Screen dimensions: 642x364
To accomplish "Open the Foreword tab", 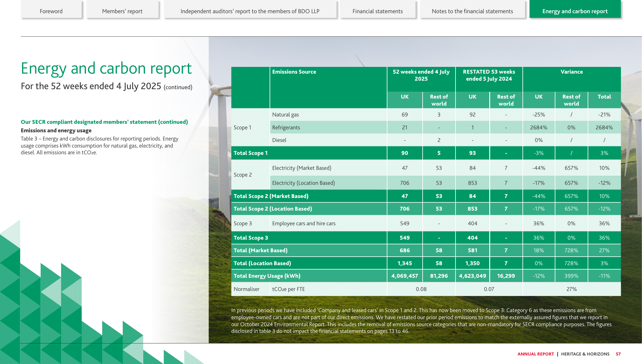I will click(x=51, y=10).
